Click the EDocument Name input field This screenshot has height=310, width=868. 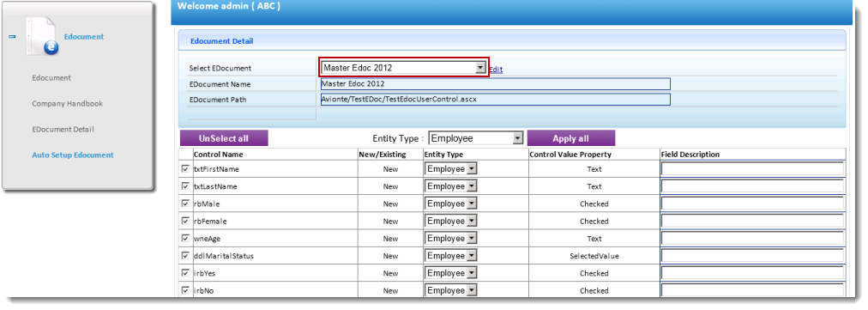pyautogui.click(x=496, y=84)
